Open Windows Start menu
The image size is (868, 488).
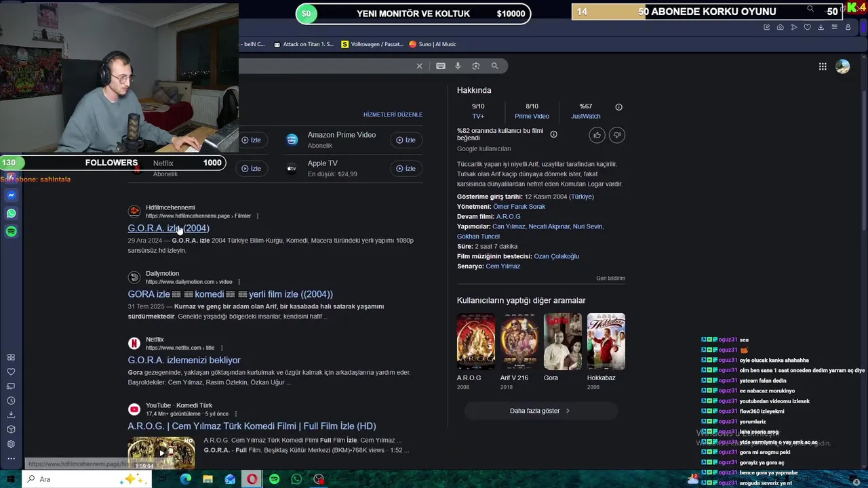(11, 479)
